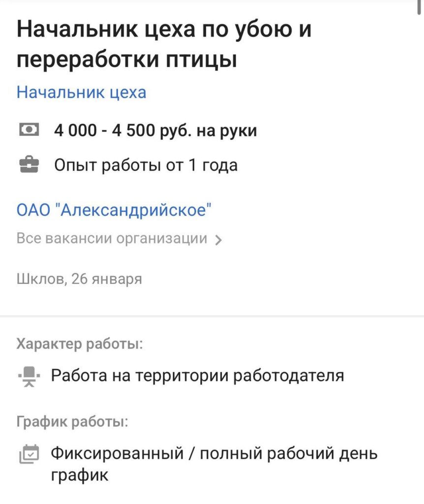Click the word график under the schedule
Screen dimensions: 424x504
pyautogui.click(x=79, y=475)
